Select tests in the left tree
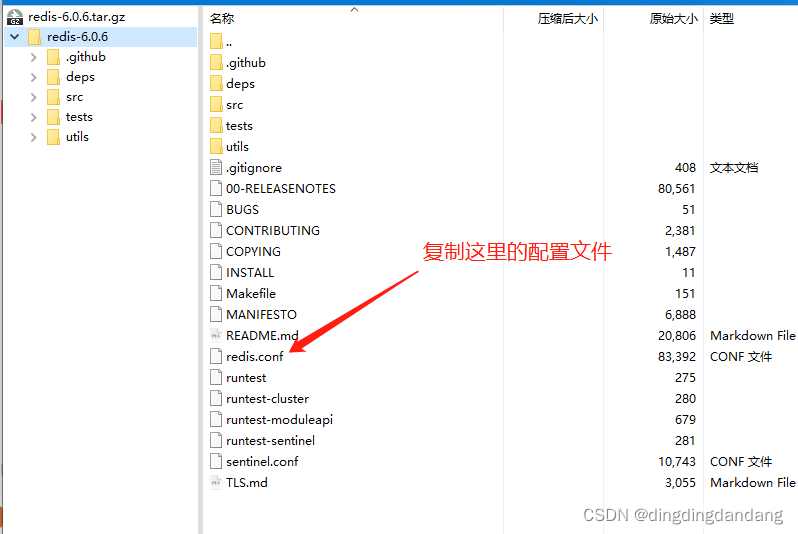 click(x=79, y=117)
